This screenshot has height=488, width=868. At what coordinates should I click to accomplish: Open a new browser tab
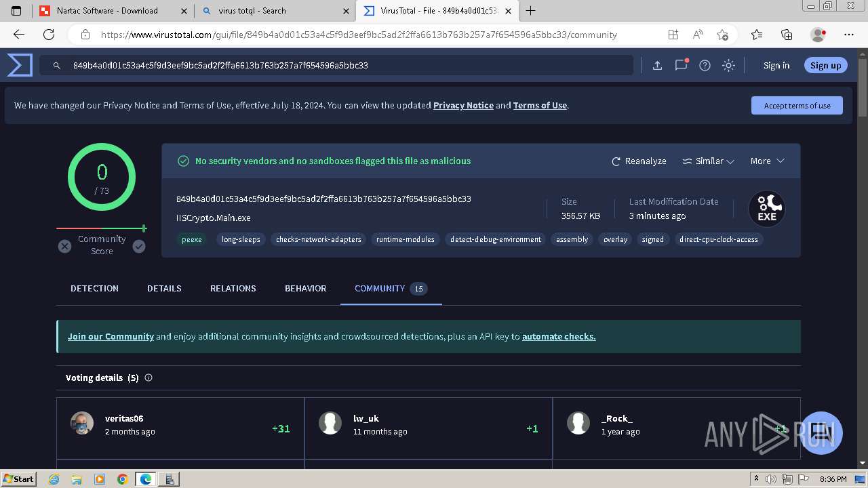coord(530,11)
